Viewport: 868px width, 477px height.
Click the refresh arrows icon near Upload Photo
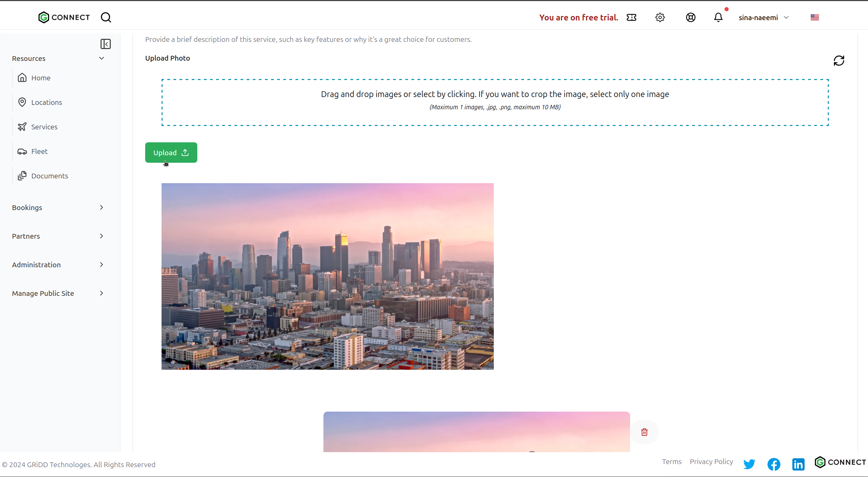click(839, 61)
